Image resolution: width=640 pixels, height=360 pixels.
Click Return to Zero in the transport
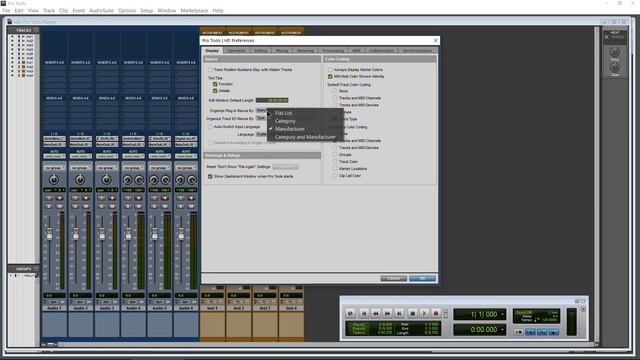tap(363, 313)
